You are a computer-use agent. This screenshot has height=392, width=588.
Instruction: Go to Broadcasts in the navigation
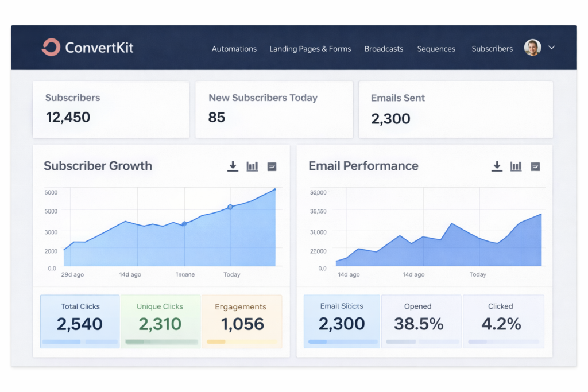click(384, 49)
